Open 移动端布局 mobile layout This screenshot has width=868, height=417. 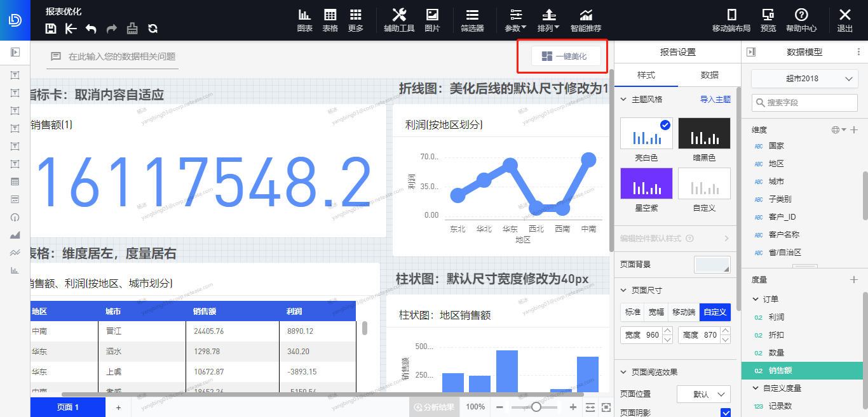coord(731,20)
